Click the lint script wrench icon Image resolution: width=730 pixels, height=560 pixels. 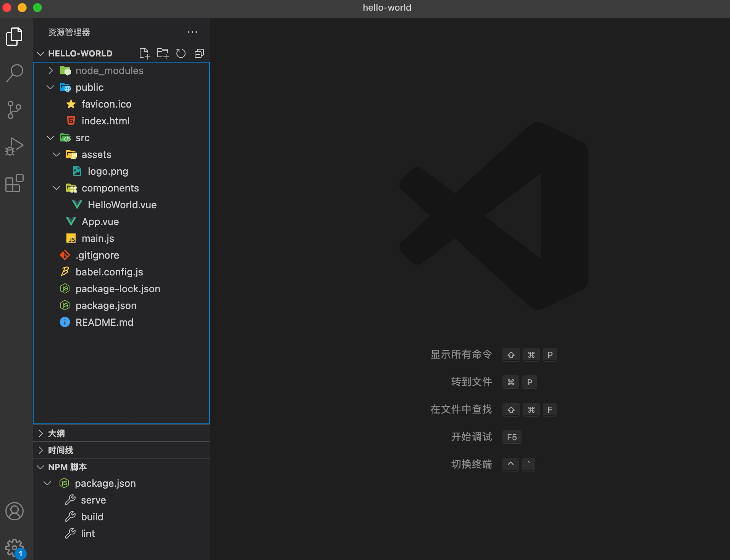pyautogui.click(x=70, y=533)
